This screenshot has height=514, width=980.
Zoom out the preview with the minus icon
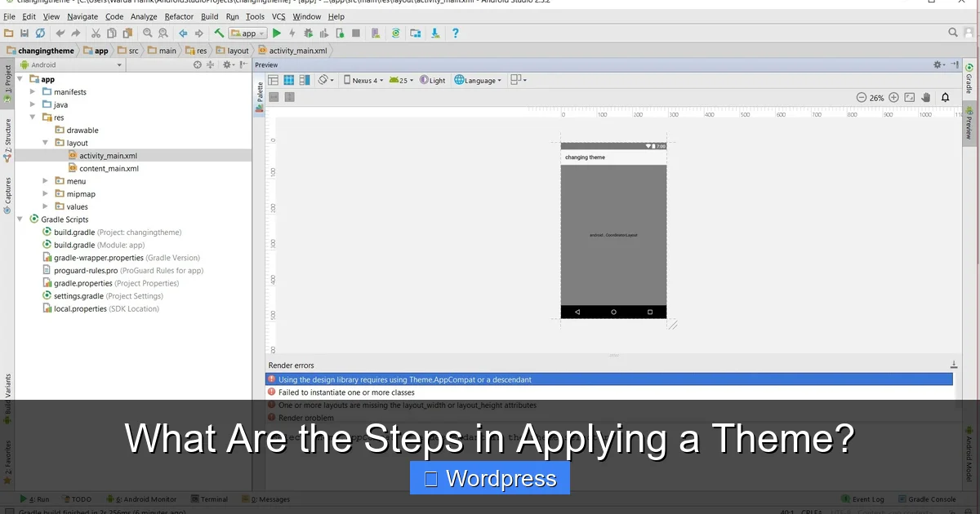click(x=862, y=97)
